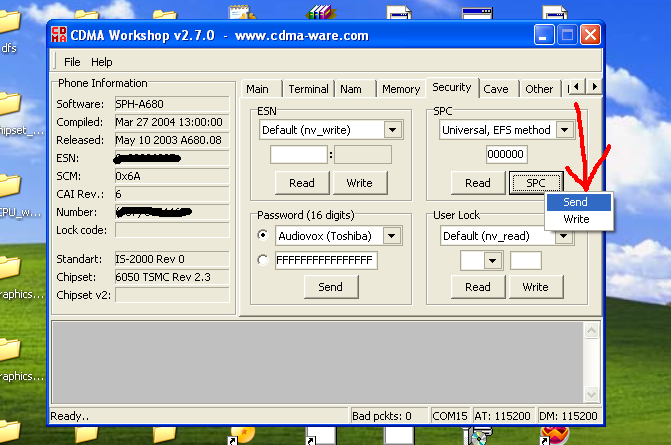Choose Send from the SPC popup menu

pos(579,202)
